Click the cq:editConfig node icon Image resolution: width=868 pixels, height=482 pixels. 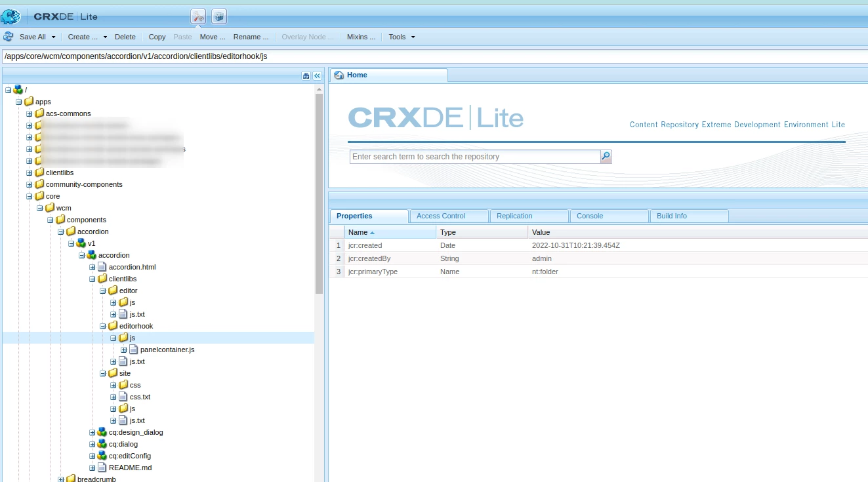102,456
